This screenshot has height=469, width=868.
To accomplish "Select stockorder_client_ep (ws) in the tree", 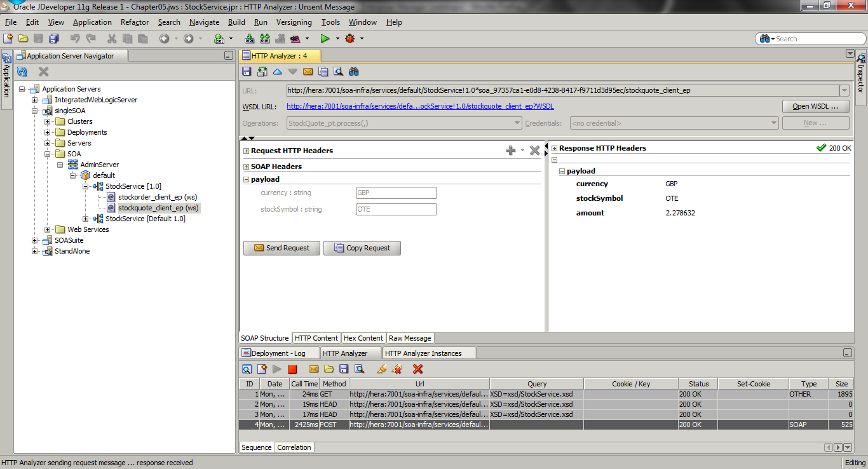I will (158, 197).
